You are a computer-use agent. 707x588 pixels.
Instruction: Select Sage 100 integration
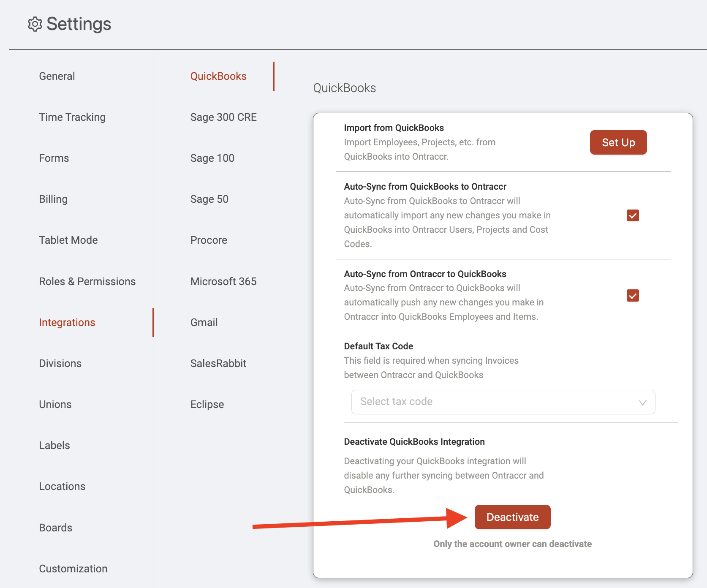point(212,158)
